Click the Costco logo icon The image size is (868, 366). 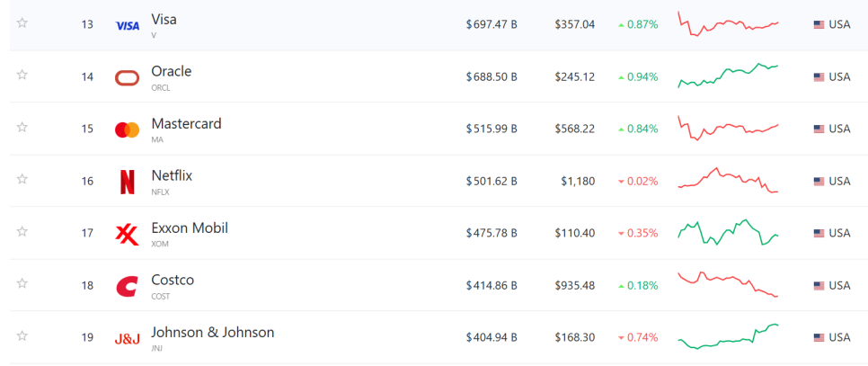(x=128, y=286)
